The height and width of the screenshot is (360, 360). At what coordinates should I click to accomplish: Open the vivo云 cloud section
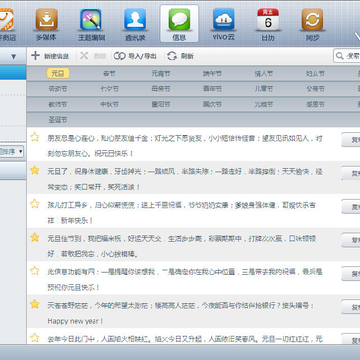click(224, 24)
